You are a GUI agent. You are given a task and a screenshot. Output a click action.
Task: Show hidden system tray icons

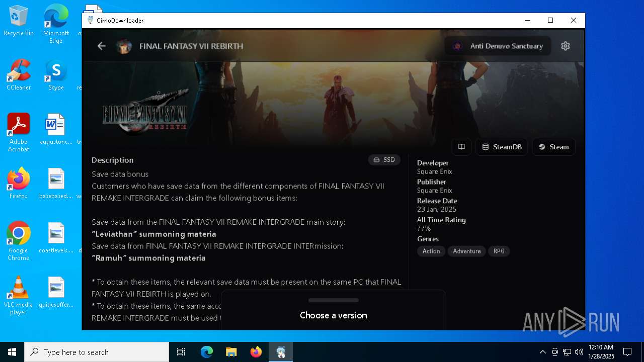click(x=542, y=352)
